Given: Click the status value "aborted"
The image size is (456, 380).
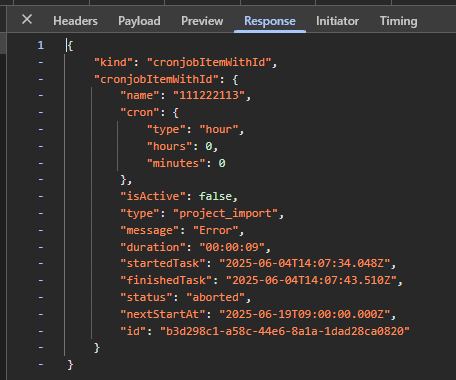Looking at the screenshot, I should coord(216,297).
